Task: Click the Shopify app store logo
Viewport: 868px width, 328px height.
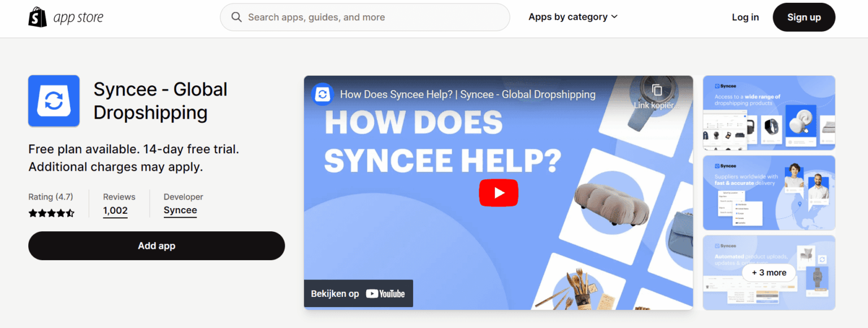Action: [x=64, y=16]
